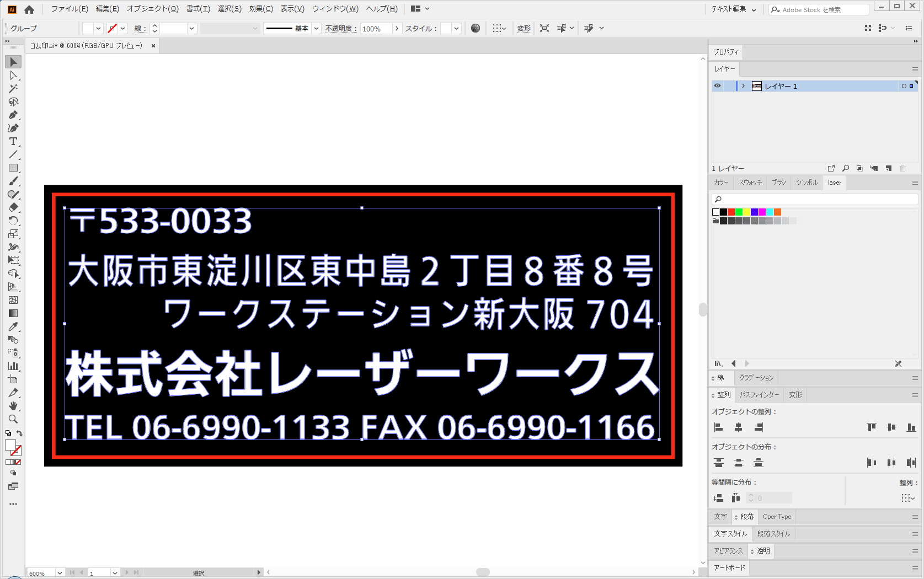The height and width of the screenshot is (579, 924).
Task: Select the Type tool in toolbar
Action: point(13,142)
